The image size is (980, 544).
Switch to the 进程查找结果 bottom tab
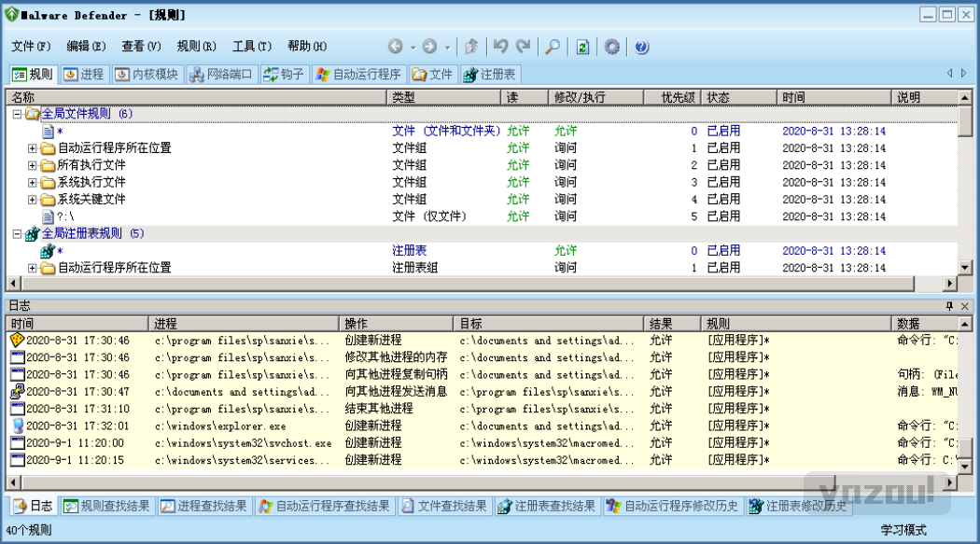pyautogui.click(x=204, y=506)
